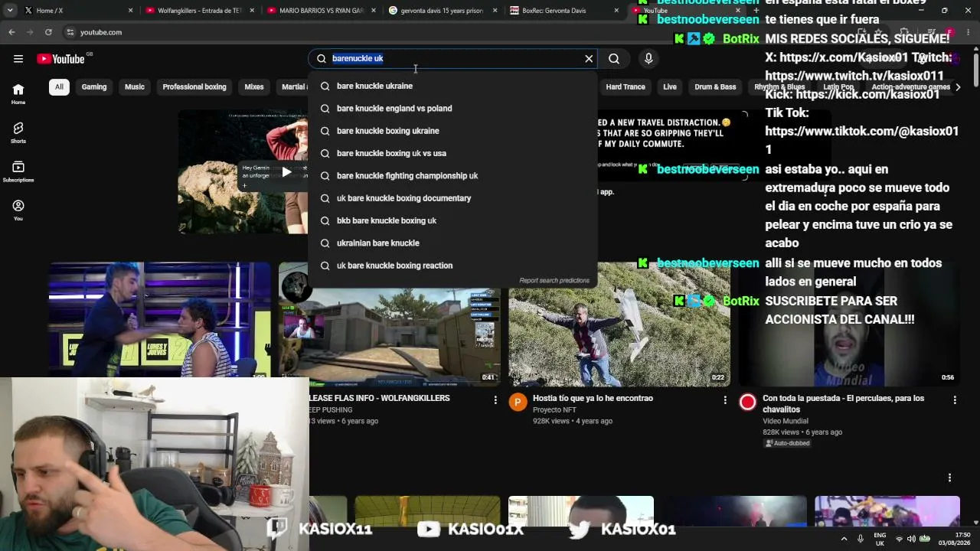Screen dimensions: 980x551
Task: Check the battery tray icon
Action: click(924, 539)
